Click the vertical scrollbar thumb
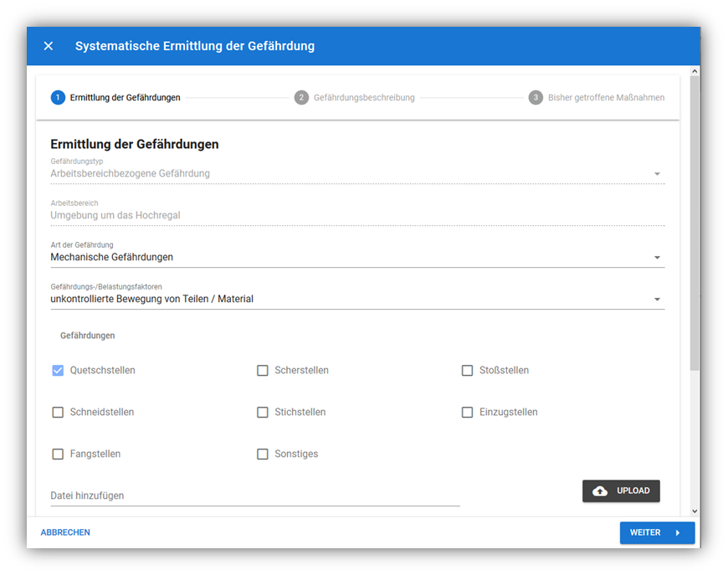The image size is (728, 575). click(695, 223)
